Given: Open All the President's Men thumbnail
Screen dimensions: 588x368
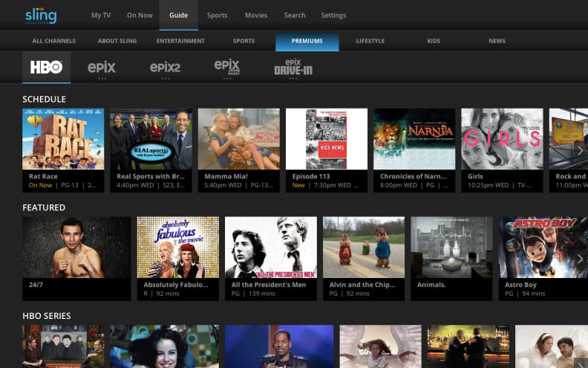Looking at the screenshot, I should 271,247.
